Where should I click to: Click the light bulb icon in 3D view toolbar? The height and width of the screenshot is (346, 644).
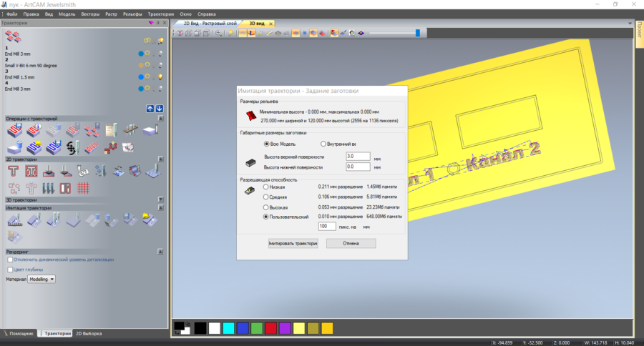coord(231,34)
